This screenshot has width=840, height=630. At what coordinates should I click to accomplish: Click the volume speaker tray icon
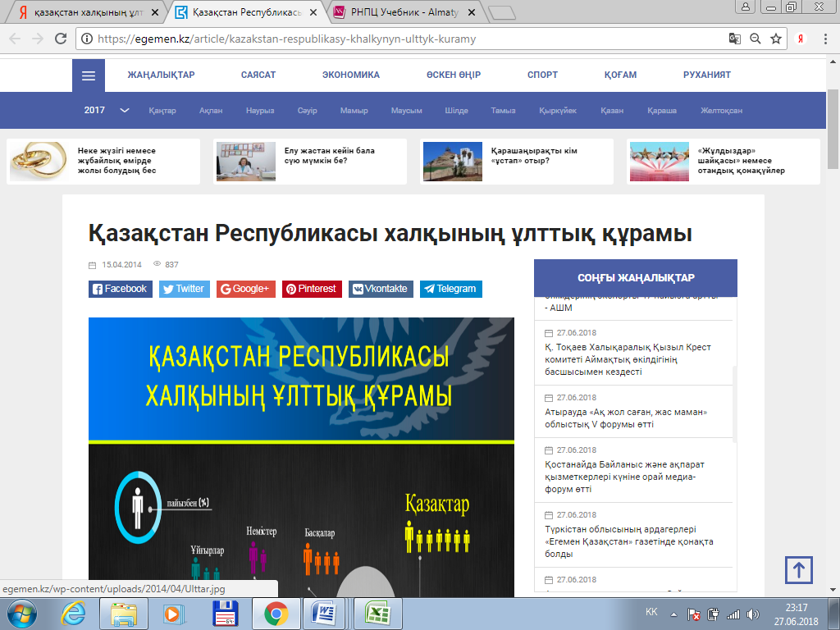pos(753,614)
